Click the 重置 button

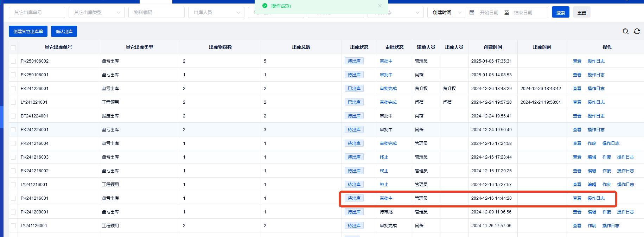click(x=581, y=12)
